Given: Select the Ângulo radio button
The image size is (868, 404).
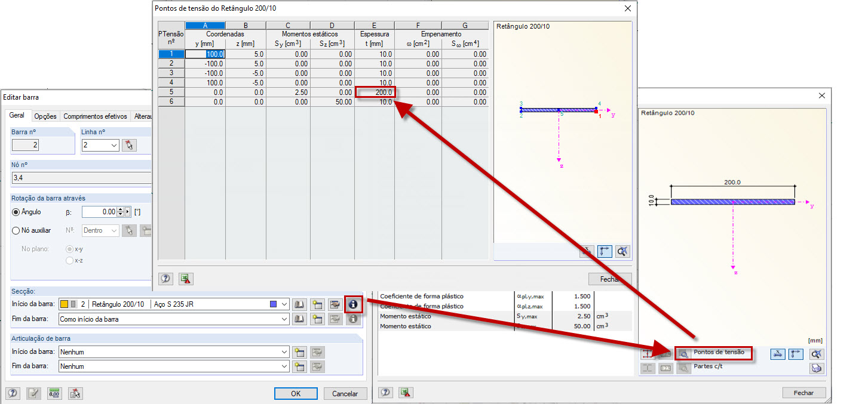Looking at the screenshot, I should pyautogui.click(x=17, y=212).
